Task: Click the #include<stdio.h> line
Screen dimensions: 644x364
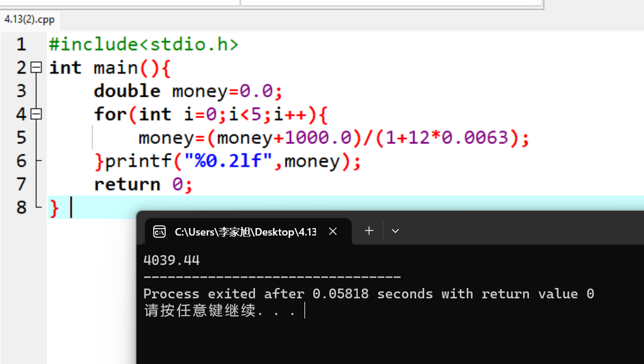Action: point(144,44)
